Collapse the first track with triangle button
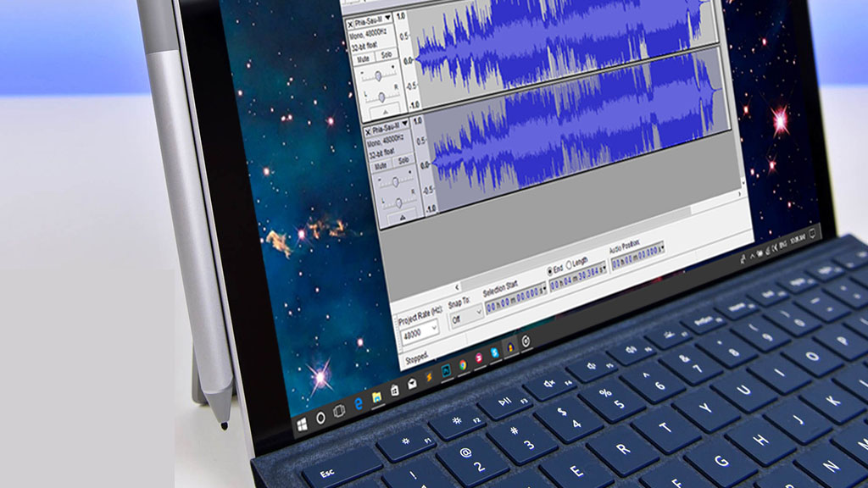The image size is (868, 488). [386, 113]
